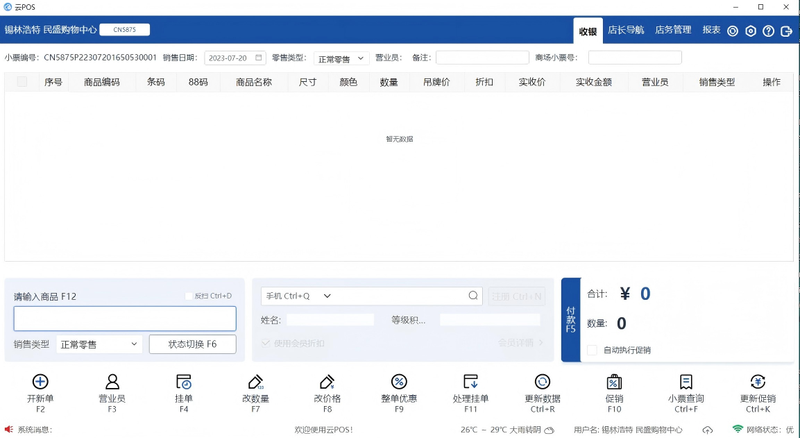Click the 姓名 name field

click(330, 320)
